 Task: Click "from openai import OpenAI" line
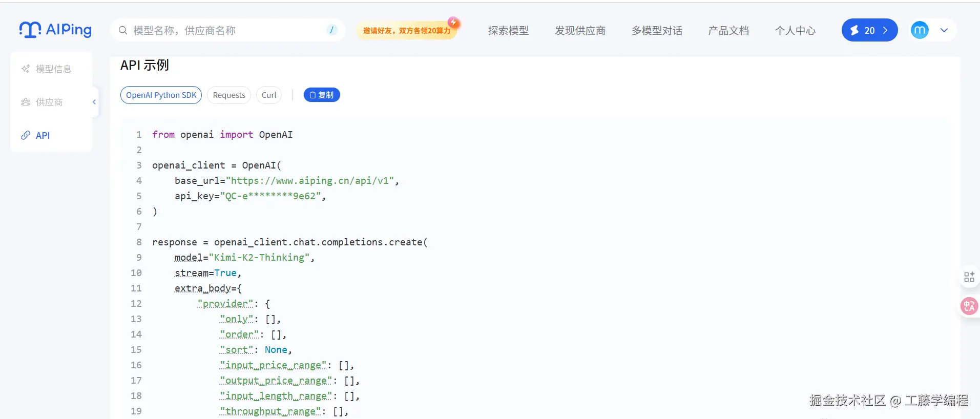[x=222, y=135]
